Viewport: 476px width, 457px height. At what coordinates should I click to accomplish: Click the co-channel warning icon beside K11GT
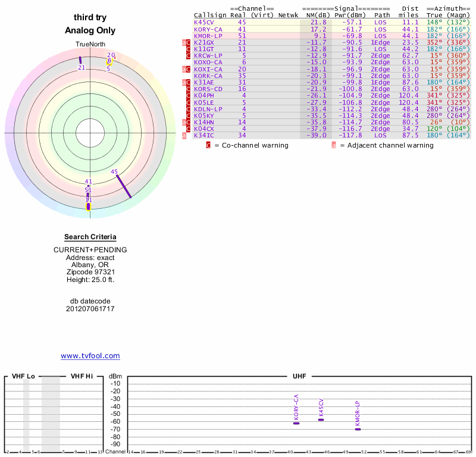click(189, 49)
